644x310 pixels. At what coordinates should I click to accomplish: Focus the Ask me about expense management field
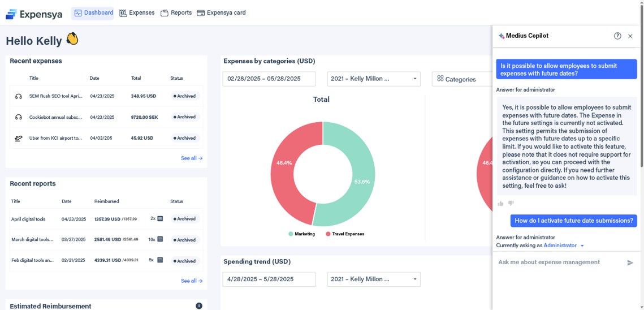coord(561,262)
